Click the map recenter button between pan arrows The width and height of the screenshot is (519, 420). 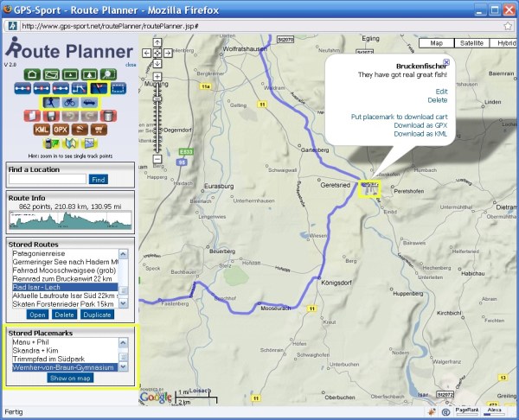[x=157, y=53]
